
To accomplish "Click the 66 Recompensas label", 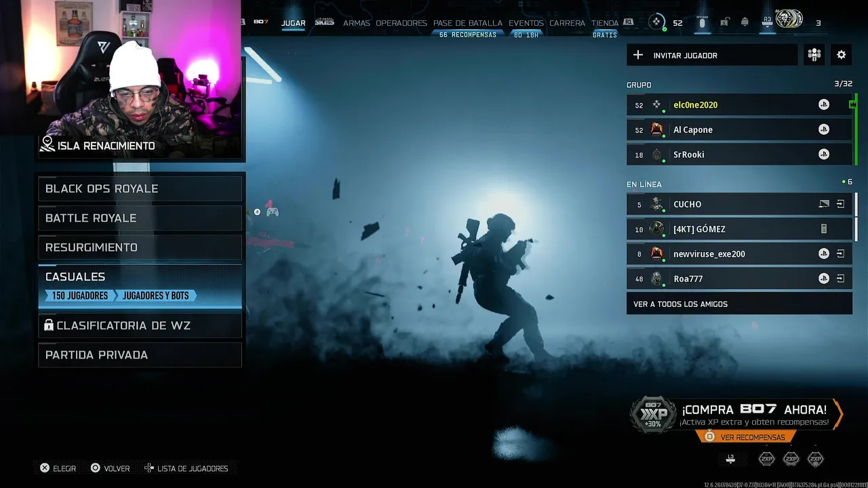I will click(x=468, y=35).
